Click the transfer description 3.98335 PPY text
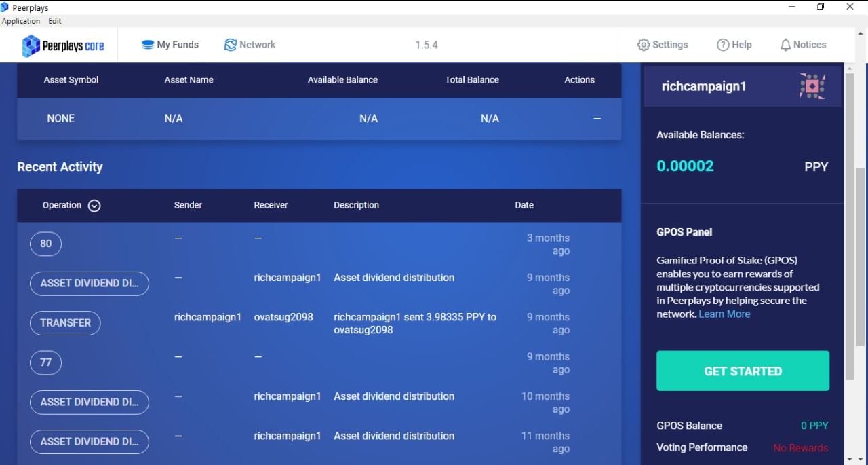This screenshot has height=465, width=868. click(x=415, y=323)
